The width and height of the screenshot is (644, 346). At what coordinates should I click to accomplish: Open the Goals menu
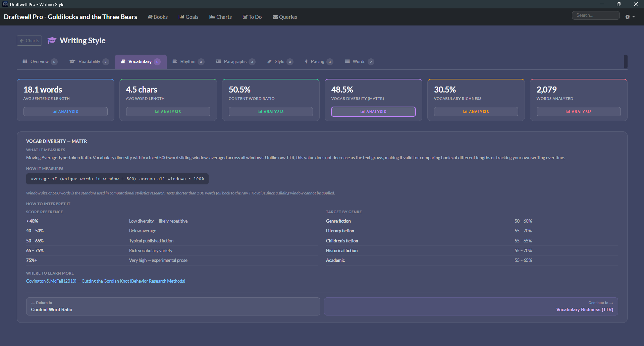pyautogui.click(x=189, y=17)
